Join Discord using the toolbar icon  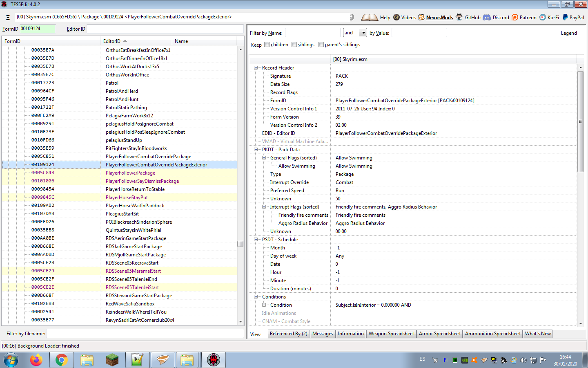[487, 17]
